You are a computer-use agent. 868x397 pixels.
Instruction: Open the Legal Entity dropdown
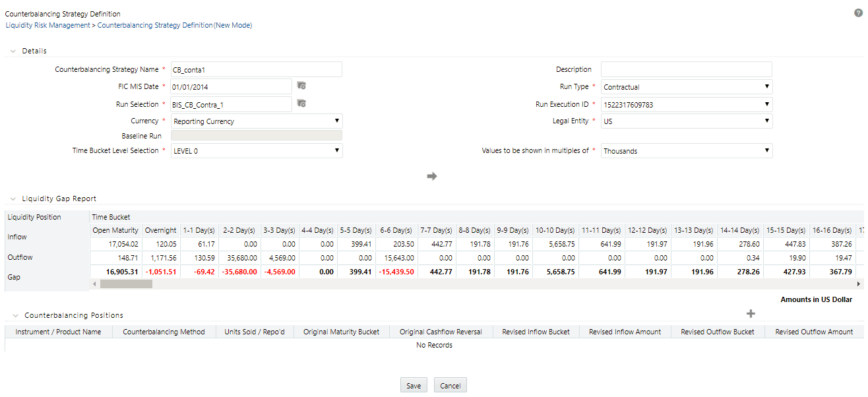pyautogui.click(x=687, y=121)
